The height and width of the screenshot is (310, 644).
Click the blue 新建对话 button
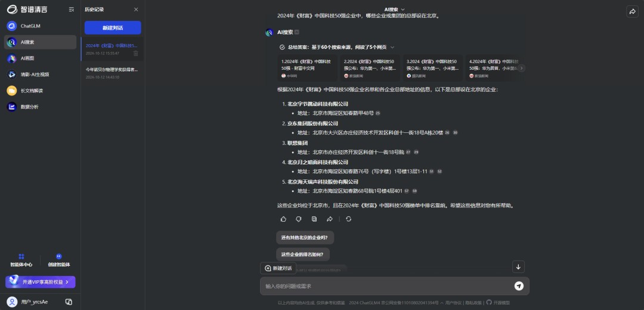[113, 27]
